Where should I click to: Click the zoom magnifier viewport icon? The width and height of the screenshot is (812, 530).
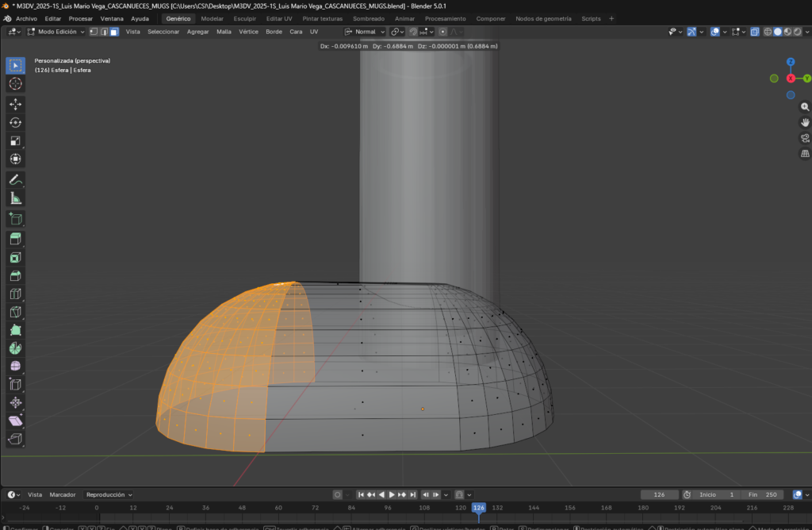[x=805, y=106]
